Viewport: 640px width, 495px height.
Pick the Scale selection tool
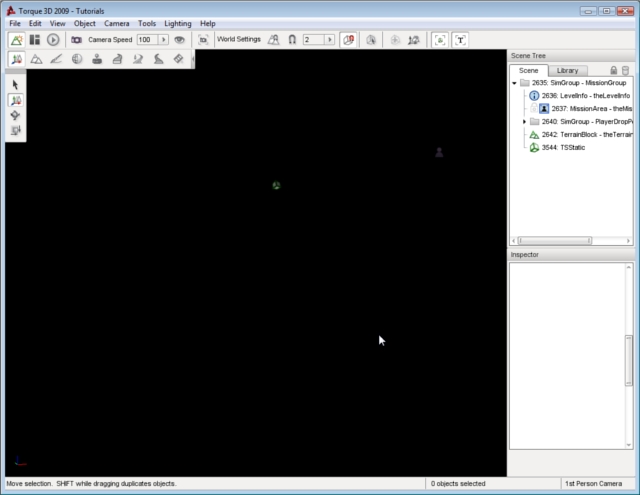pyautogui.click(x=16, y=130)
